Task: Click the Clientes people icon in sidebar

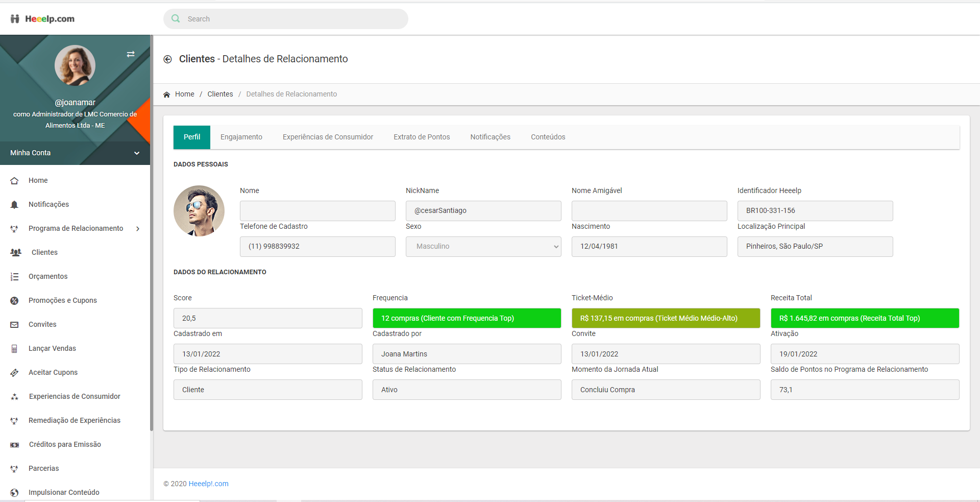Action: click(x=16, y=252)
